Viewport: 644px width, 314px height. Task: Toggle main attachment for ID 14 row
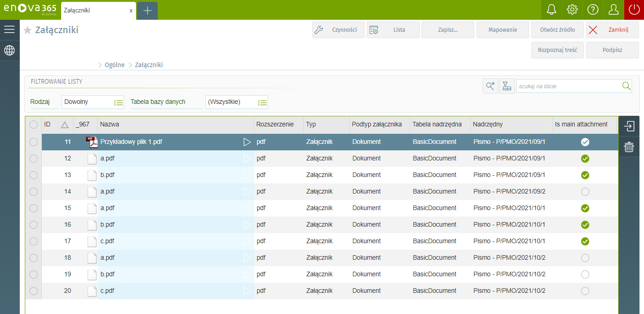click(585, 192)
